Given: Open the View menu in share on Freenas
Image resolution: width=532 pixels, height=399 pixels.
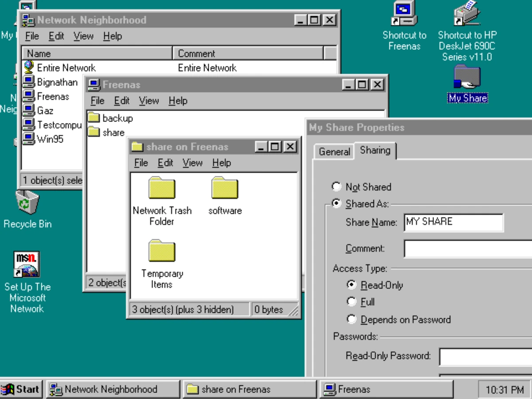Looking at the screenshot, I should point(192,163).
